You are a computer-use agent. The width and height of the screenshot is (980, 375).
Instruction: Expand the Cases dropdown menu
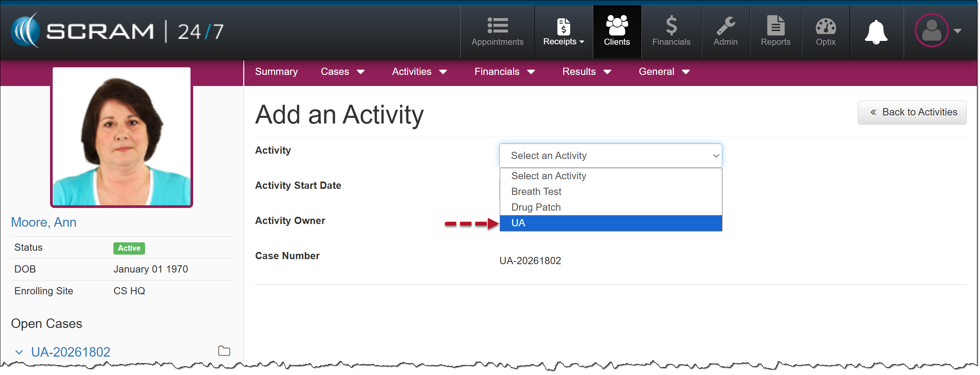pyautogui.click(x=342, y=72)
